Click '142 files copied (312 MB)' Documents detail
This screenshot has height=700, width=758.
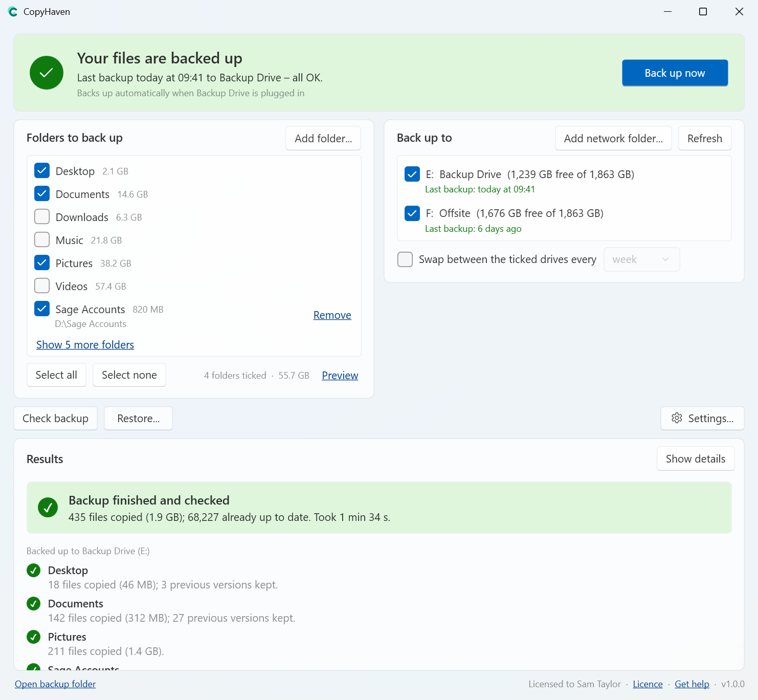coord(171,618)
